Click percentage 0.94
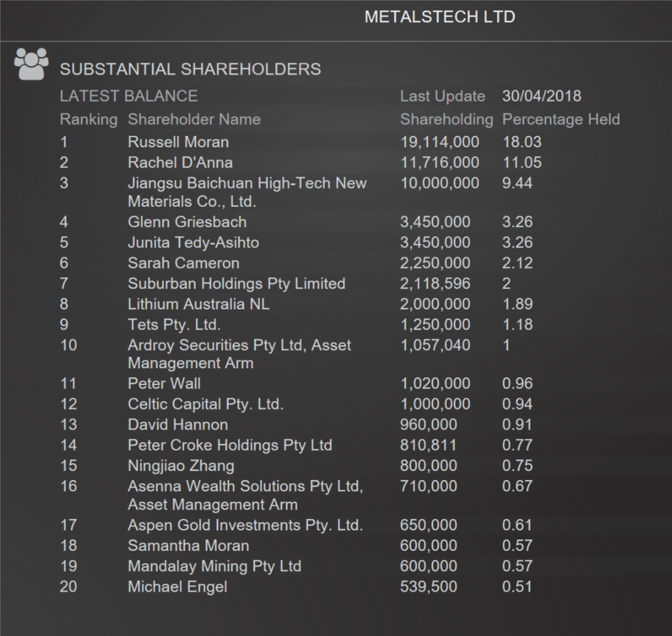 [517, 404]
